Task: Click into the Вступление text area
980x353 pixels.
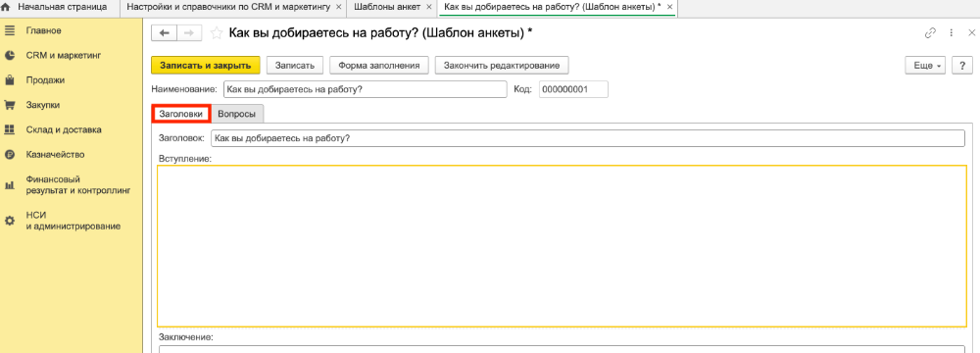Action: [x=562, y=245]
